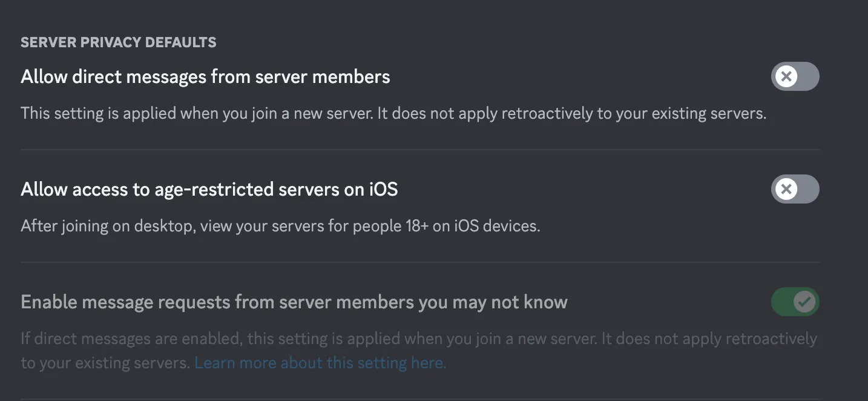
Task: Turn on access to age-restricted servers on iOS
Action: coord(795,189)
